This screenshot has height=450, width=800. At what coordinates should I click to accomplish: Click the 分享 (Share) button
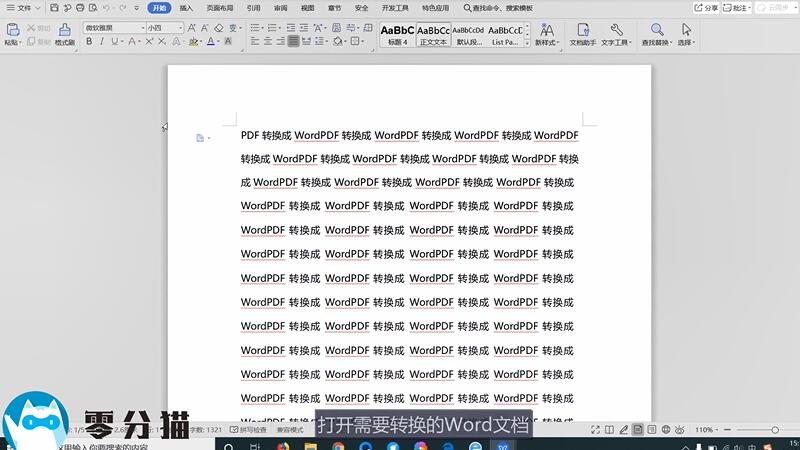(707, 8)
